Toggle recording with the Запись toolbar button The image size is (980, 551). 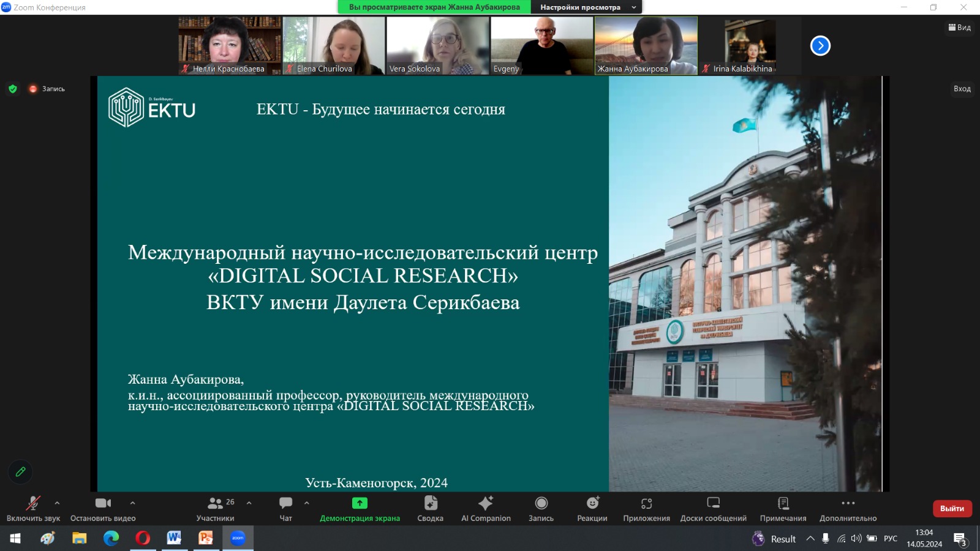[x=541, y=508]
